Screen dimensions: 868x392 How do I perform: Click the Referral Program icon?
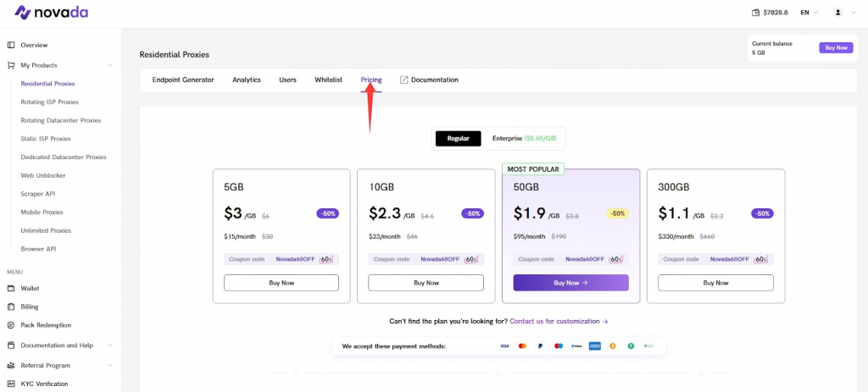tap(11, 366)
